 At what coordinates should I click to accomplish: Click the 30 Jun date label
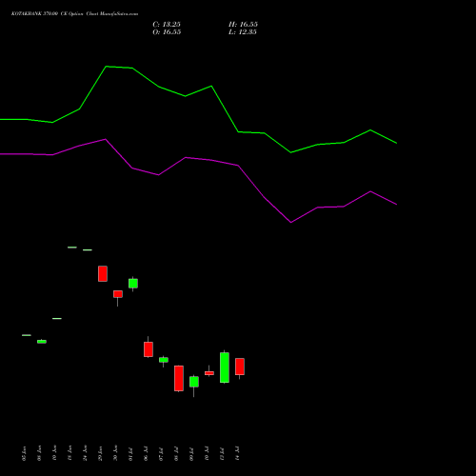(x=116, y=453)
